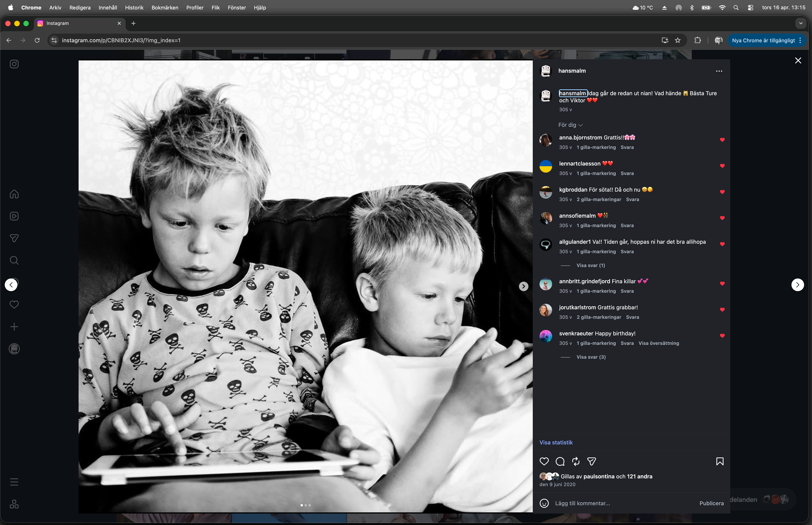Expand 'Visa svar (1)' under allgulander1

591,265
